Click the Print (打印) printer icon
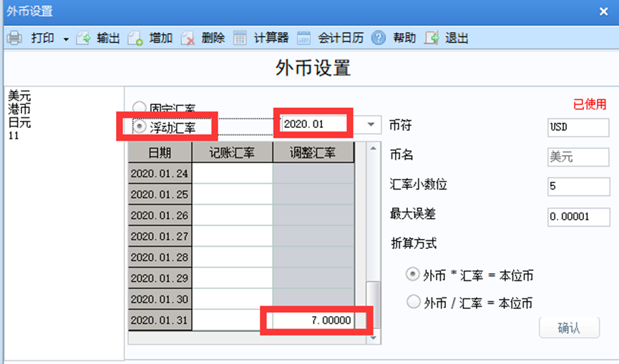 click(14, 38)
